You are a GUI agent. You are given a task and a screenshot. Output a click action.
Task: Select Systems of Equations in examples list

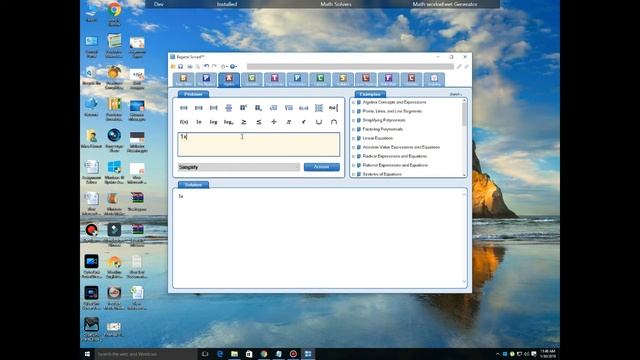(382, 174)
